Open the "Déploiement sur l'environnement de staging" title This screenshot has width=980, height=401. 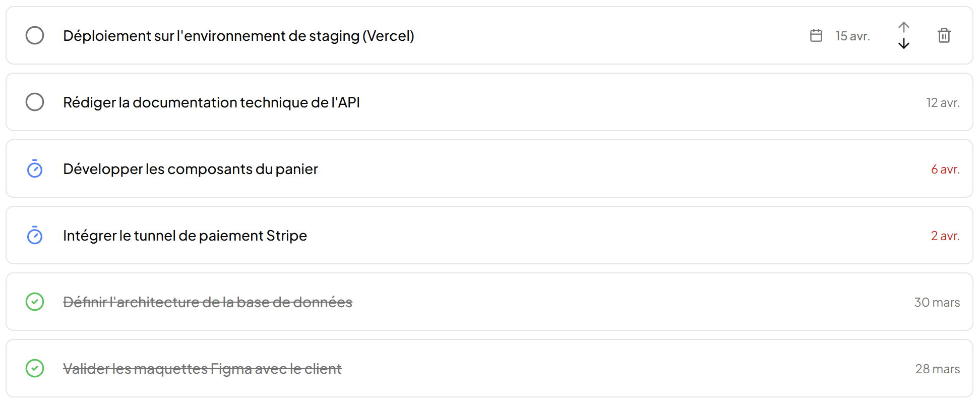(x=238, y=36)
